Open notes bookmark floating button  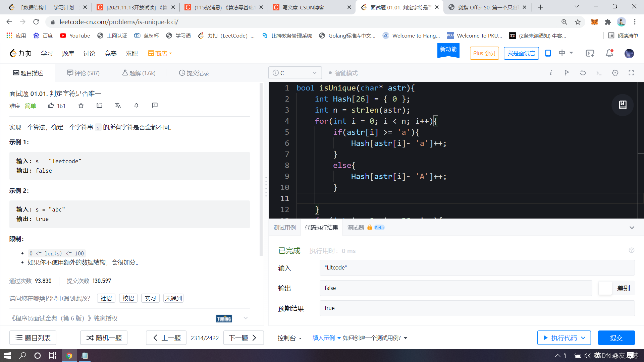[623, 105]
